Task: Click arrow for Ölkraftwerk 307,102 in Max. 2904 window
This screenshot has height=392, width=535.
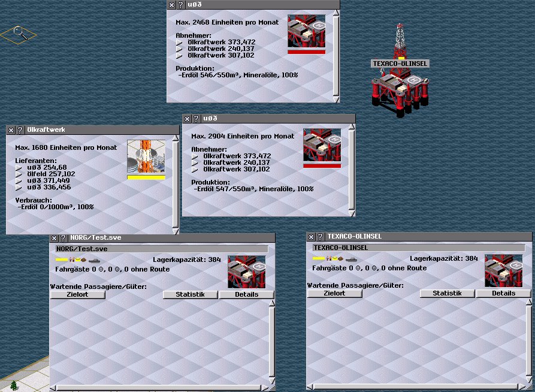Action: [x=195, y=170]
